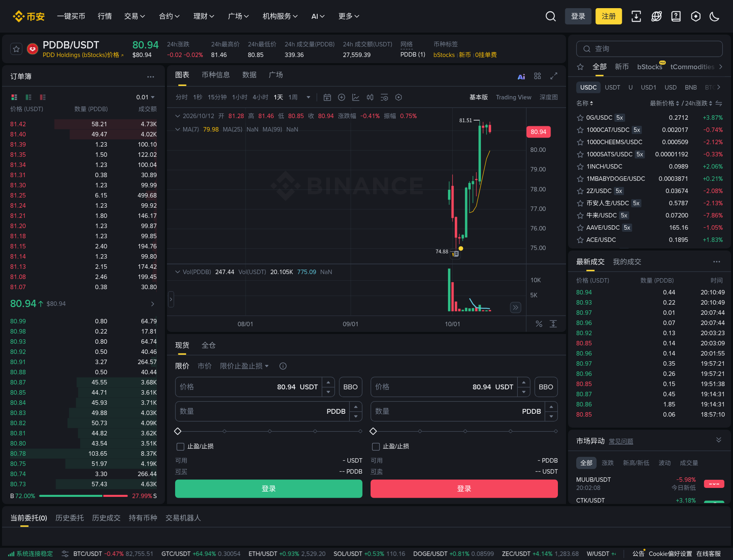Show buy-orders-only order book view
This screenshot has height=560, width=733.
[29, 97]
